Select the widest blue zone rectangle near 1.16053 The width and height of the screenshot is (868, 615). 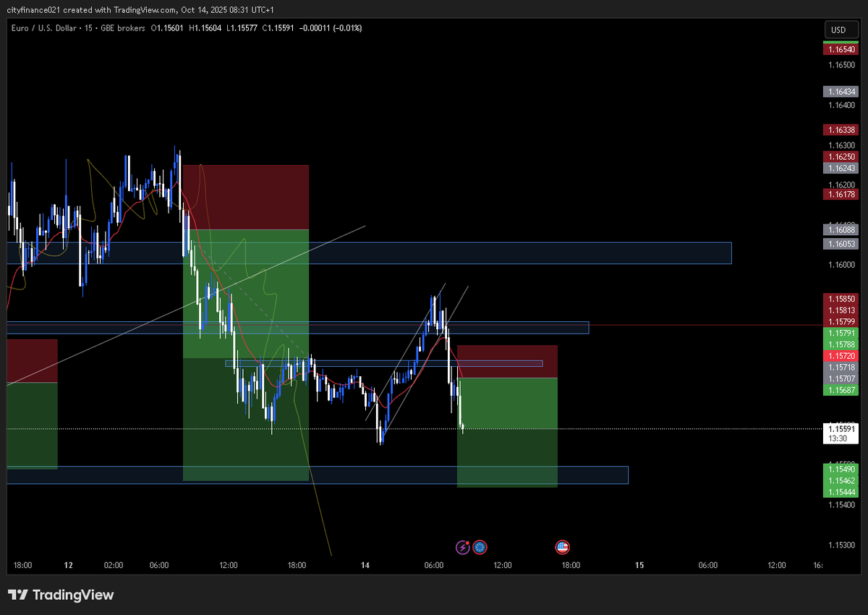(x=369, y=253)
